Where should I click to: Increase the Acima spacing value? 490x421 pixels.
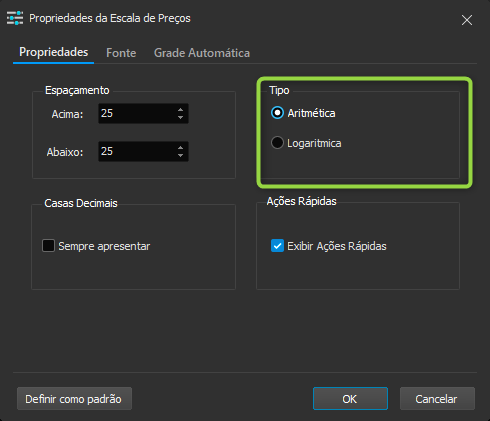point(180,109)
